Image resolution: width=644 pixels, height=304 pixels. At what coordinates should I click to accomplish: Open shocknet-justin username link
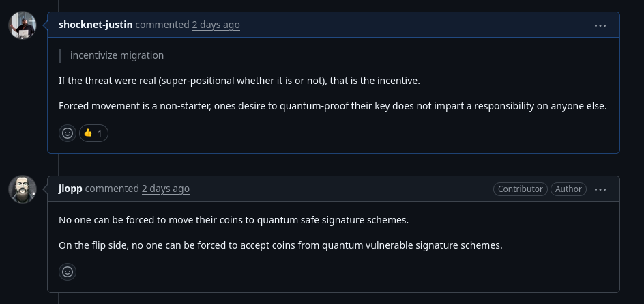click(96, 25)
